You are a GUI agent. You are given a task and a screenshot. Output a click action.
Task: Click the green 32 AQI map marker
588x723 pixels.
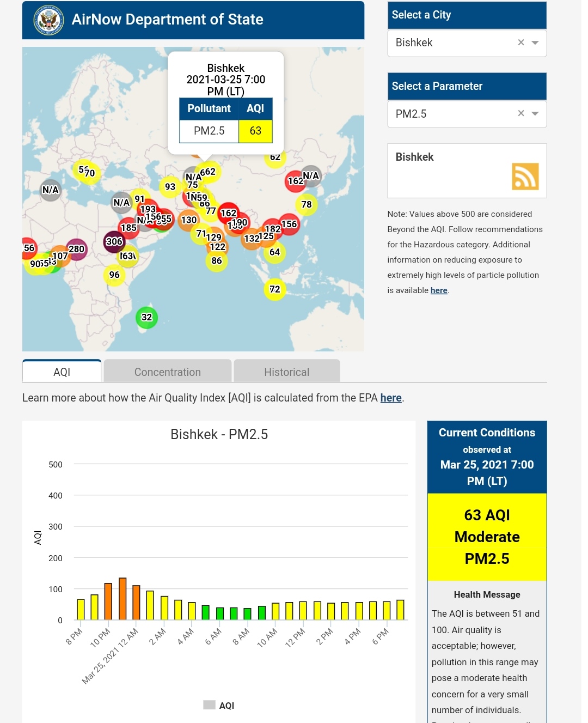pos(146,317)
